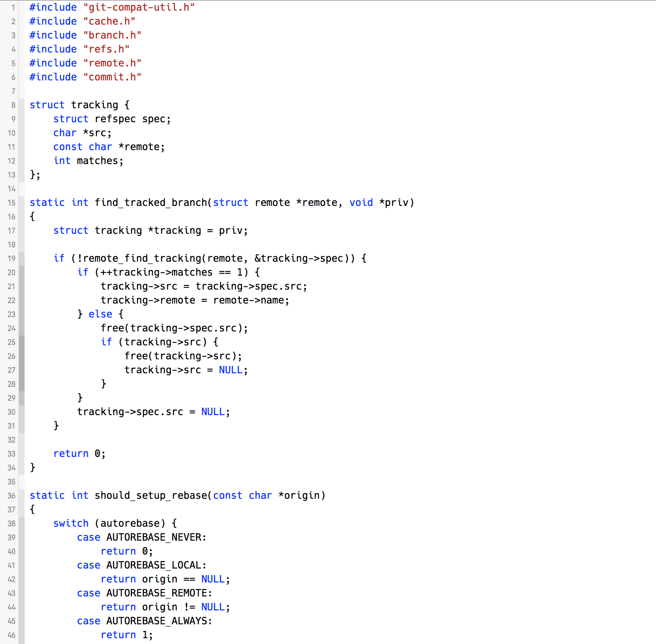Click "struct refspec spec;" member line

(112, 119)
